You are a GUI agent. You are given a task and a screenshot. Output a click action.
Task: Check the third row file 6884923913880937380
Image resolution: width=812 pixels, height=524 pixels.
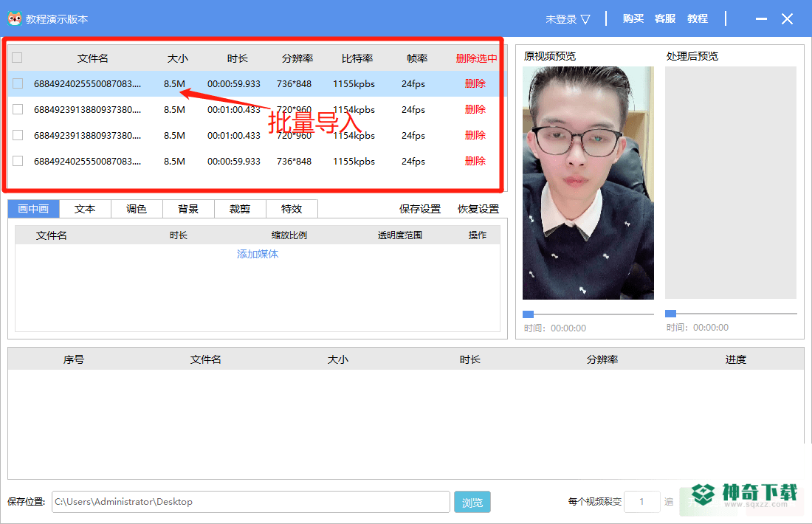[x=18, y=135]
